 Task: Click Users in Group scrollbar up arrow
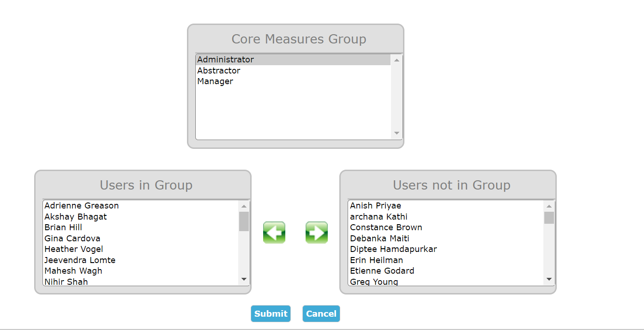pyautogui.click(x=244, y=206)
